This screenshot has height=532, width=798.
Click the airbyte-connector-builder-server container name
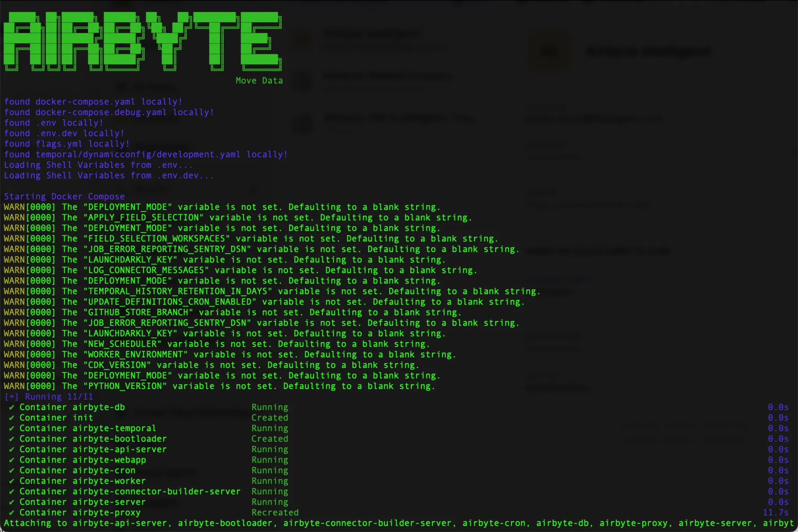[x=156, y=491]
